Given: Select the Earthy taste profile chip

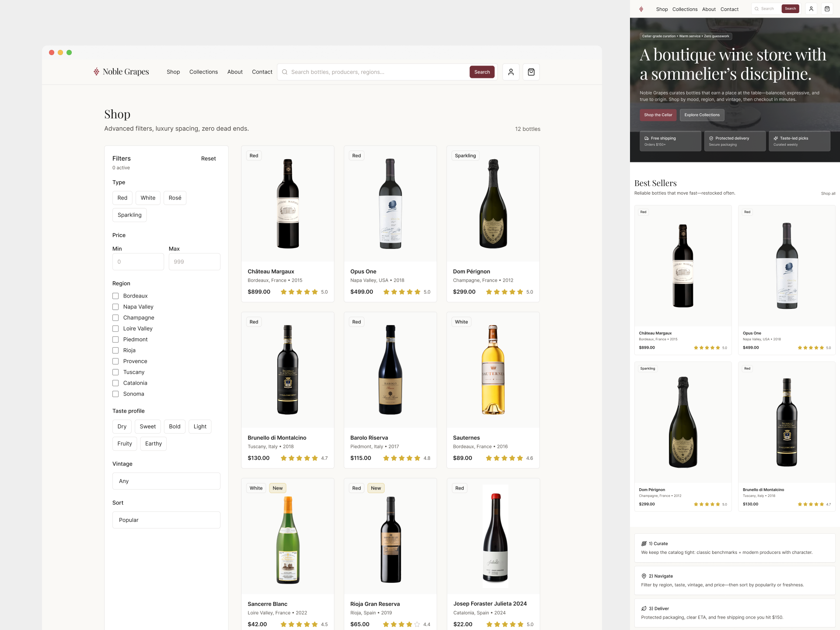Looking at the screenshot, I should [154, 444].
